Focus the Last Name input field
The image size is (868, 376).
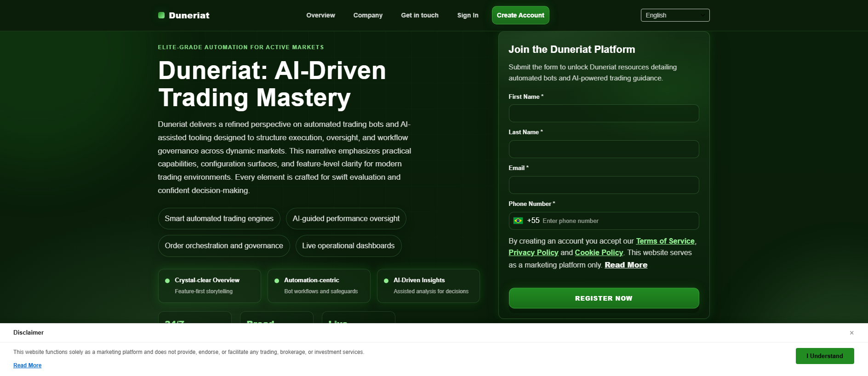tap(604, 149)
